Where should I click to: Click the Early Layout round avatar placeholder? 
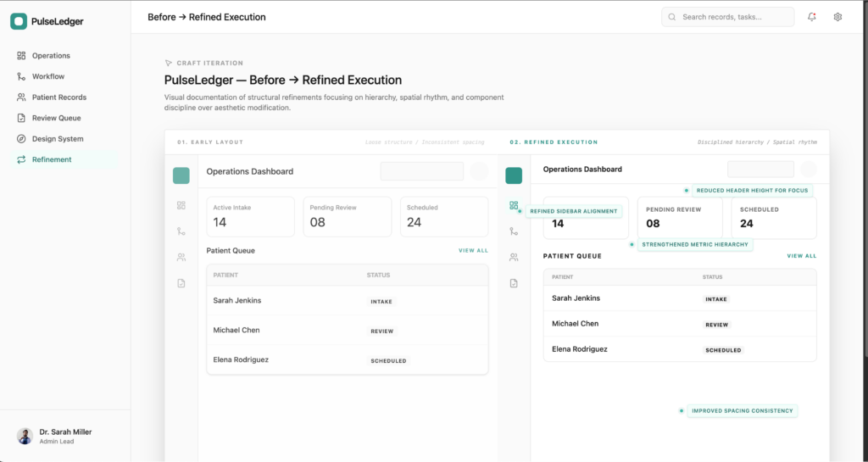pyautogui.click(x=479, y=171)
